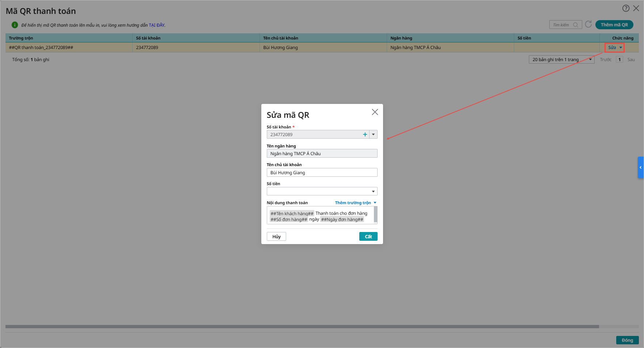
Task: Open the help question mark icon
Action: [x=626, y=8]
